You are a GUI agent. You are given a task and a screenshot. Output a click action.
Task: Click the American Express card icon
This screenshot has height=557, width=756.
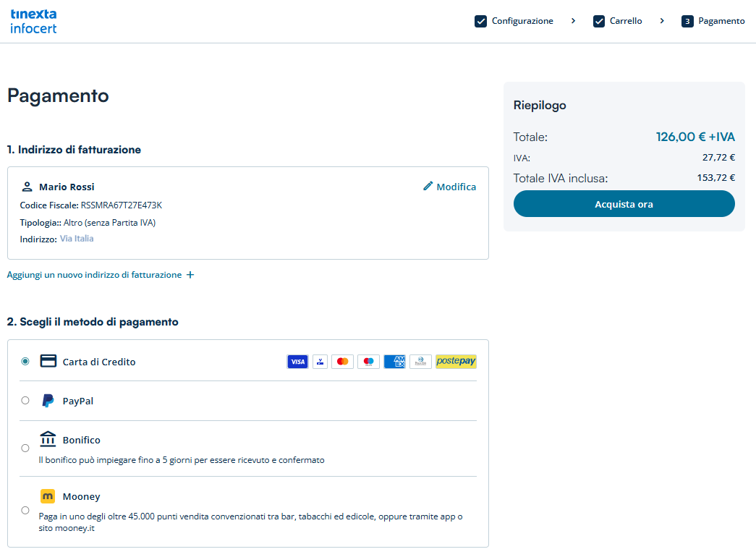tap(394, 362)
